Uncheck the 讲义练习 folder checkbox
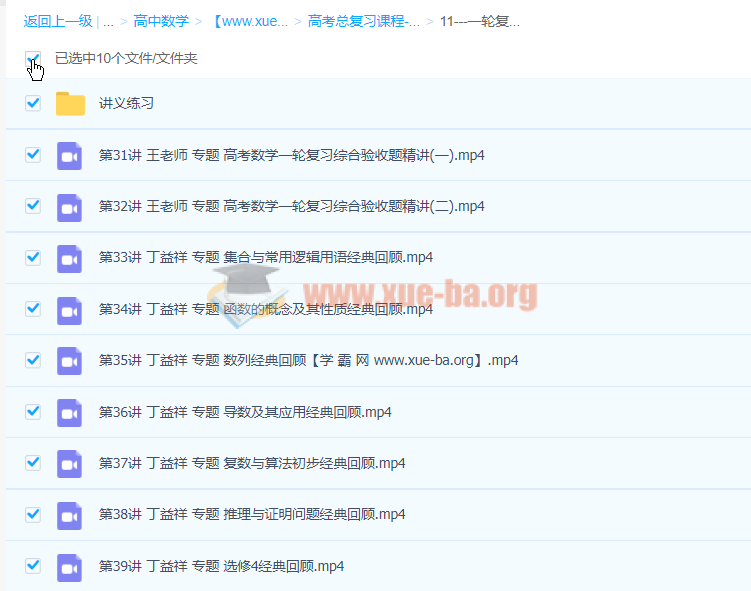Viewport: 751px width, 591px height. click(33, 103)
